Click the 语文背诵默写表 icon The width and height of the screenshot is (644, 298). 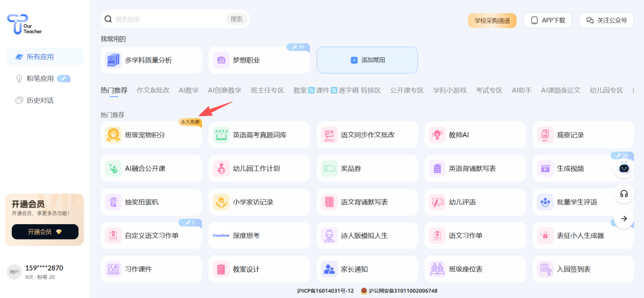click(x=329, y=203)
